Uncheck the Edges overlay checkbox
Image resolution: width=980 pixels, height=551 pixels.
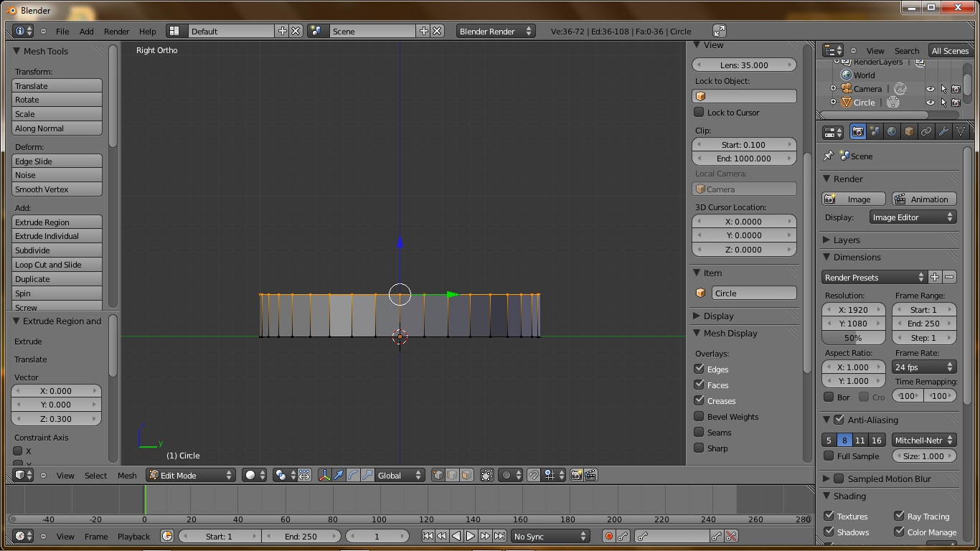pyautogui.click(x=699, y=369)
